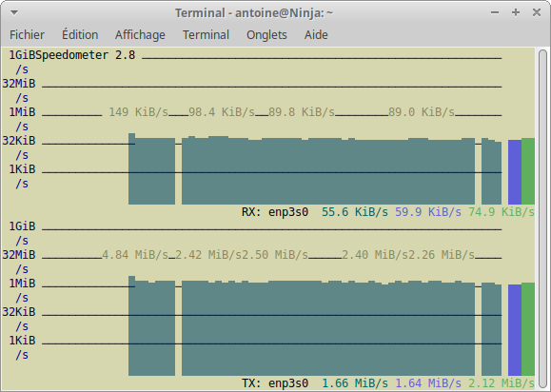
Task: Open the Aide menu
Action: 316,35
